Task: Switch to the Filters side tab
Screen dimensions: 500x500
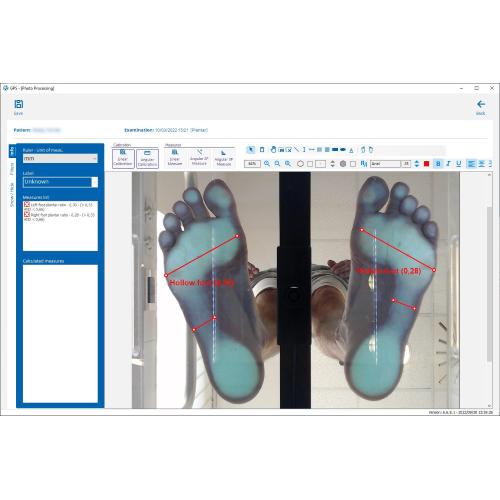Action: 12,169
